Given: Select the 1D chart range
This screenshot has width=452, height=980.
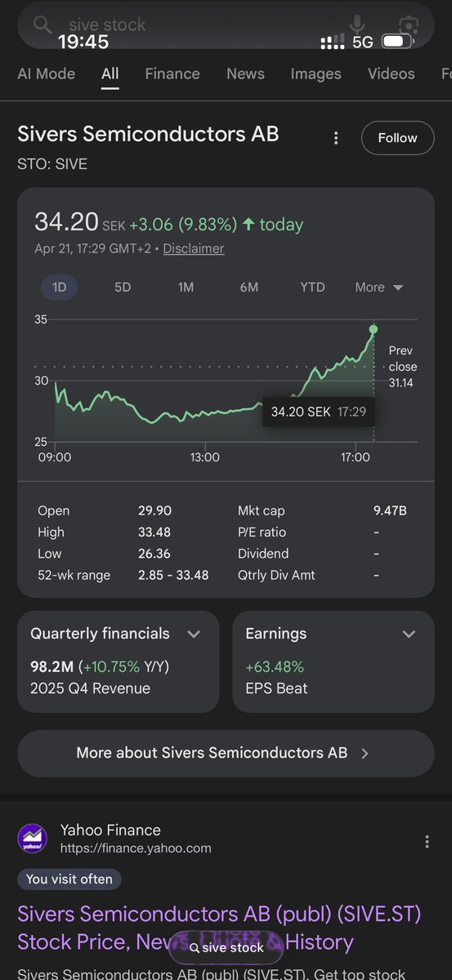Looking at the screenshot, I should click(60, 287).
